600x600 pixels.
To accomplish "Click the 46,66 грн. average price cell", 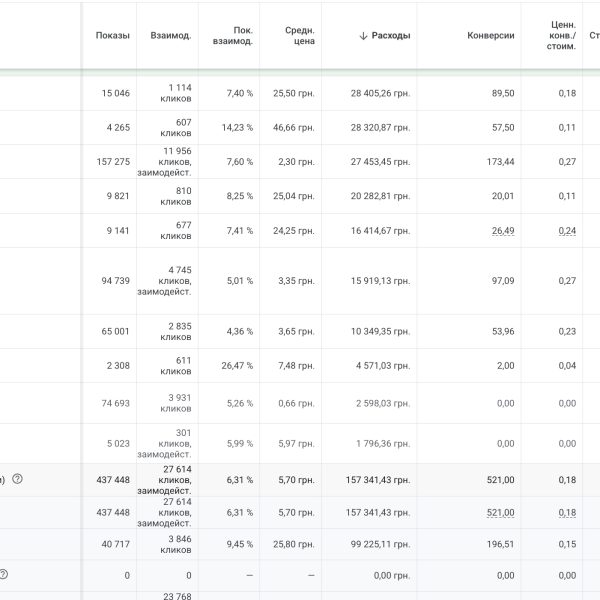I will pos(294,128).
